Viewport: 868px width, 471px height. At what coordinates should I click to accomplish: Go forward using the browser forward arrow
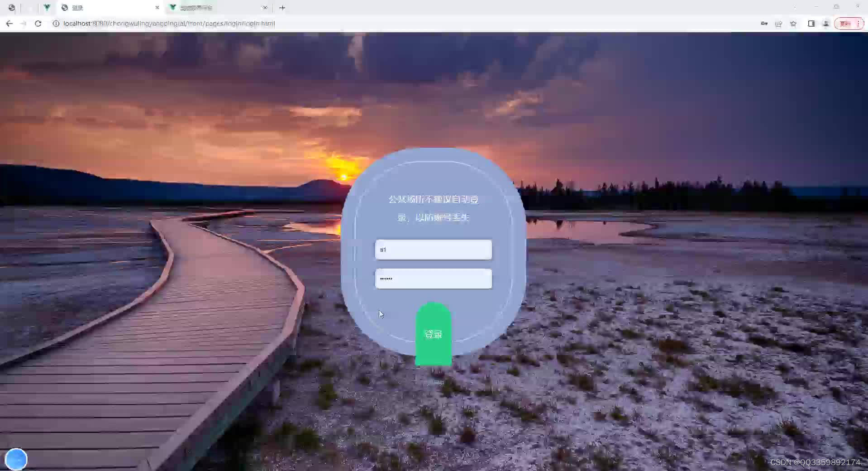click(24, 24)
